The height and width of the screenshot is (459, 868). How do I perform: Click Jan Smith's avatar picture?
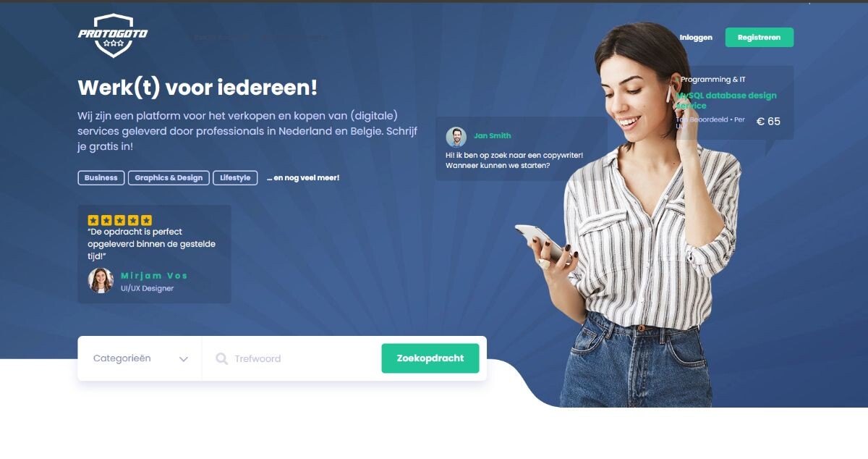[456, 137]
